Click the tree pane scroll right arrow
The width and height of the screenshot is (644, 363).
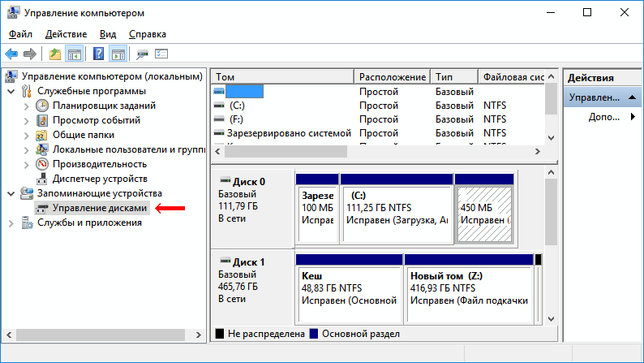tap(199, 335)
